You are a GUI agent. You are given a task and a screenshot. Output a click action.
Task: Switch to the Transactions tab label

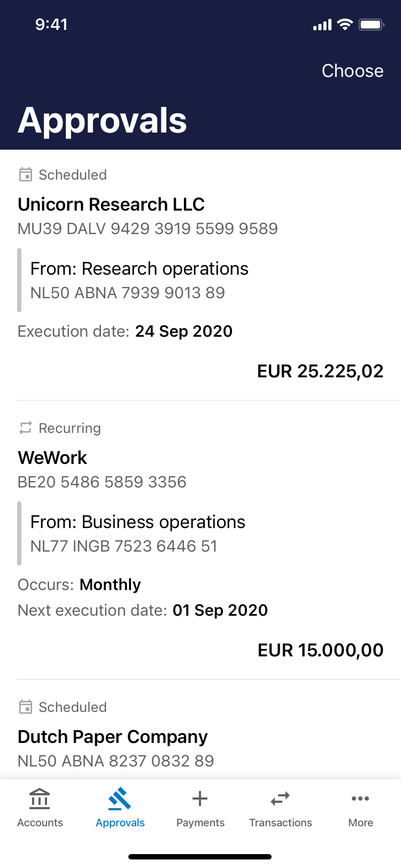point(280,823)
